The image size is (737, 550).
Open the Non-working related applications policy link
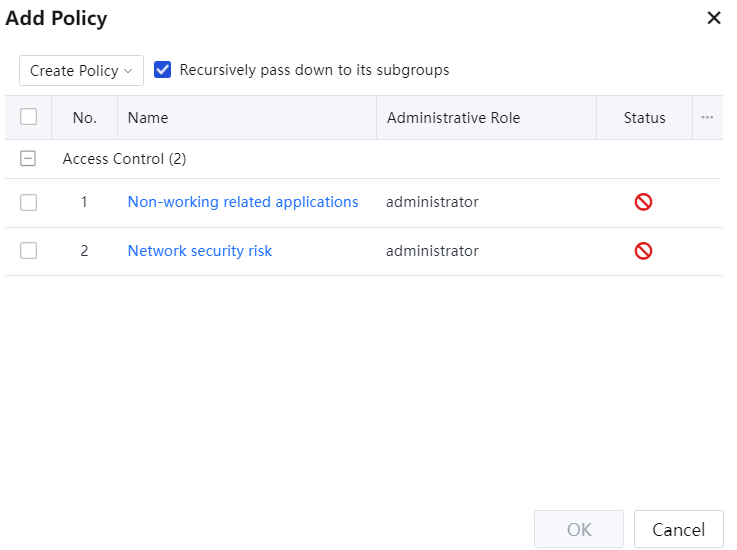tap(243, 202)
